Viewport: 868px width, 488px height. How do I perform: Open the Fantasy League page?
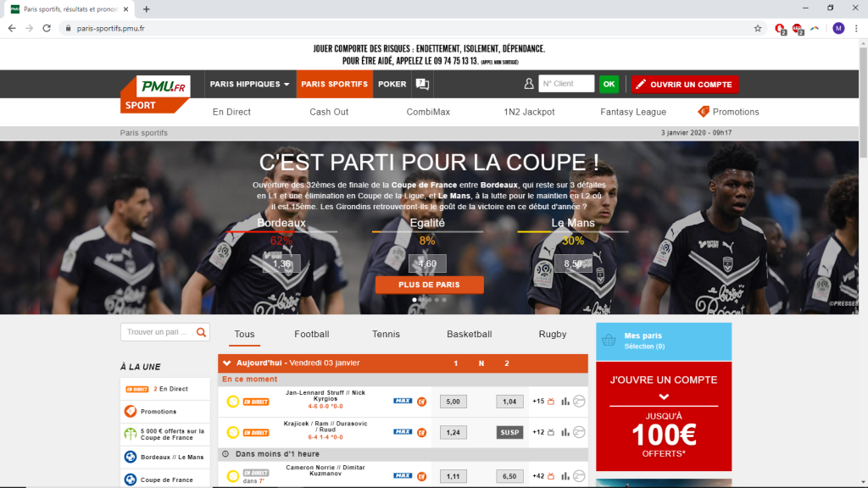pyautogui.click(x=633, y=112)
